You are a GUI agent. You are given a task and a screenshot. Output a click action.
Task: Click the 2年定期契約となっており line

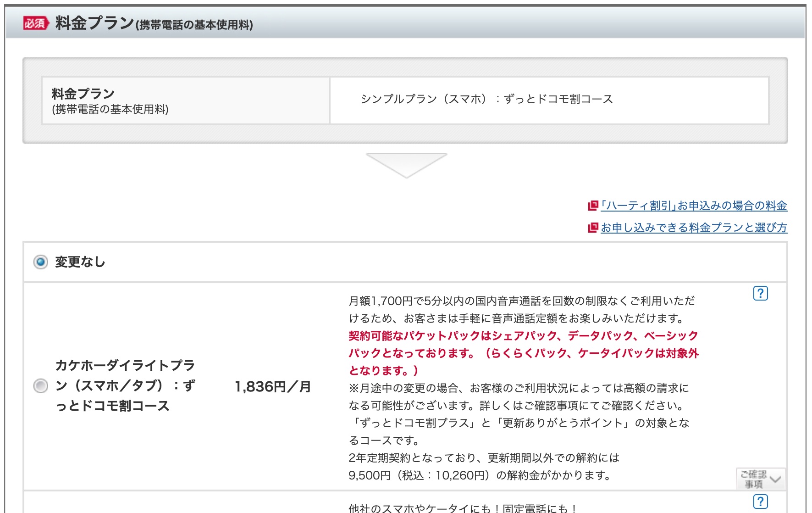(484, 458)
